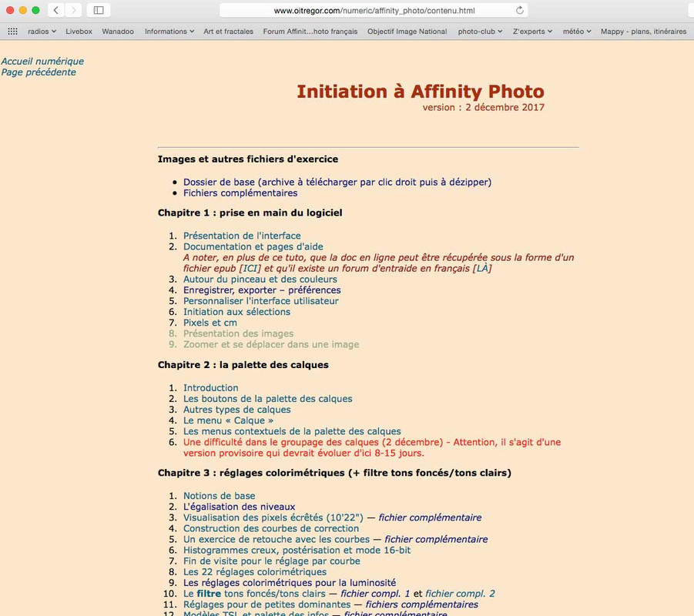
Task: Open Fichiers complémentaires link
Action: pos(240,193)
